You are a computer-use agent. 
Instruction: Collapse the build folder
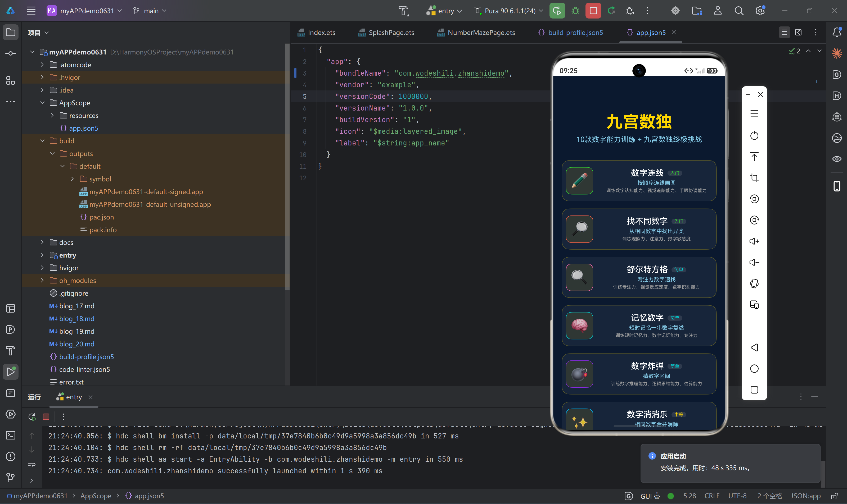tap(42, 141)
